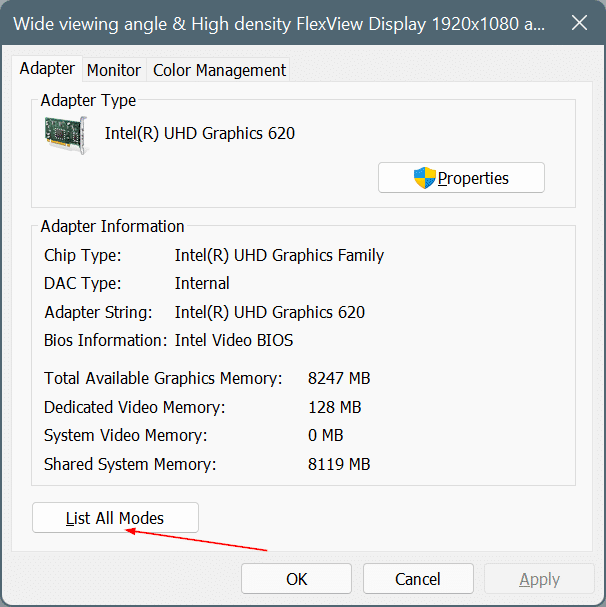This screenshot has width=606, height=607.
Task: Dismiss dialog with Cancel button
Action: [418, 579]
